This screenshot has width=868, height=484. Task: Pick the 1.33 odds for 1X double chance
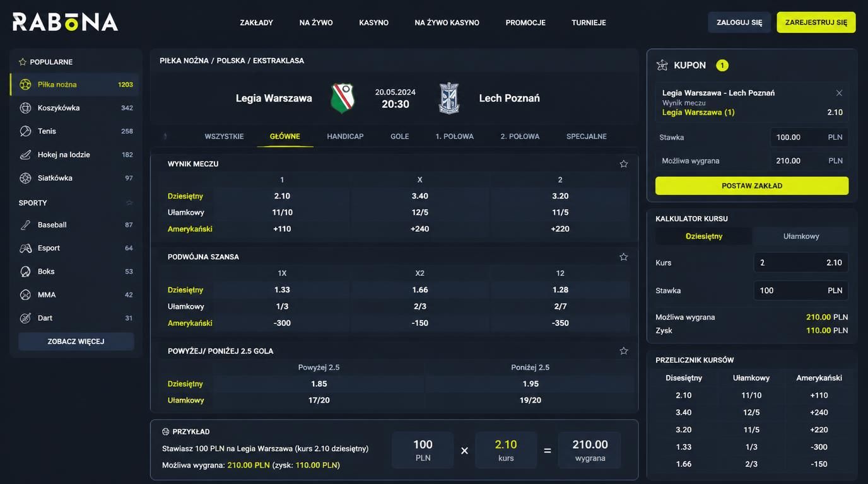(283, 290)
